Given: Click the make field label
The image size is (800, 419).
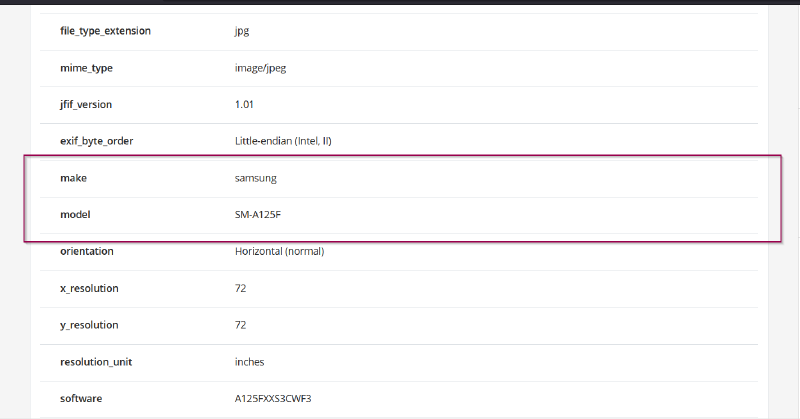Looking at the screenshot, I should (x=74, y=178).
